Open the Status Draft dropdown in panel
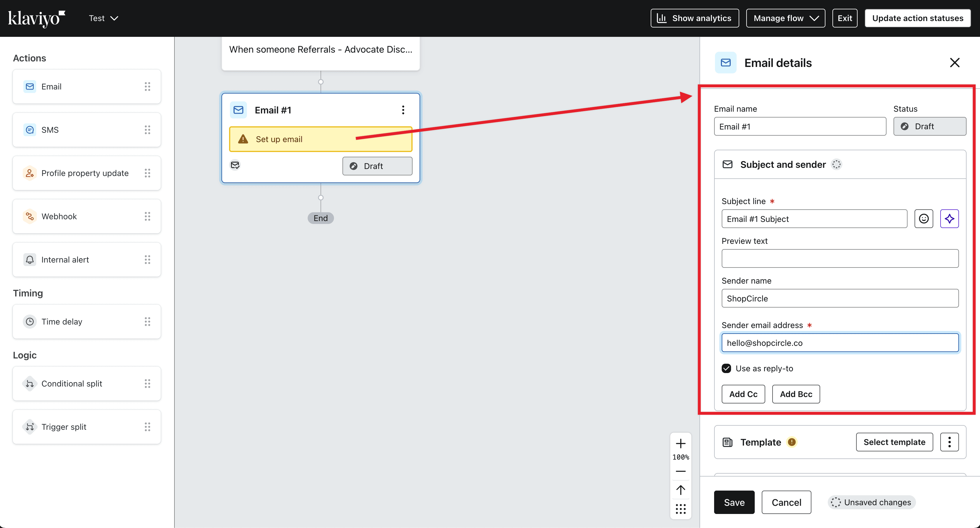The width and height of the screenshot is (980, 528). tap(929, 126)
